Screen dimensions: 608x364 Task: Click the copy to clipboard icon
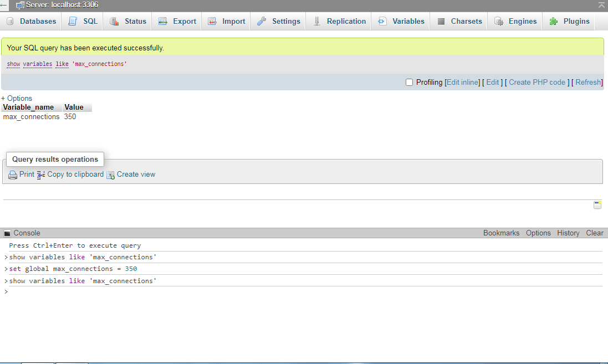coord(41,175)
